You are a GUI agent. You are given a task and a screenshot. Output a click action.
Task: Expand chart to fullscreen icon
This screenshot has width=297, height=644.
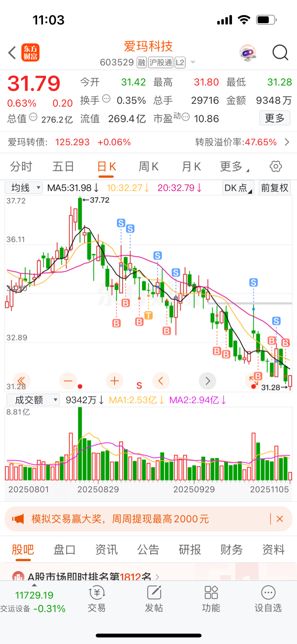pyautogui.click(x=253, y=381)
